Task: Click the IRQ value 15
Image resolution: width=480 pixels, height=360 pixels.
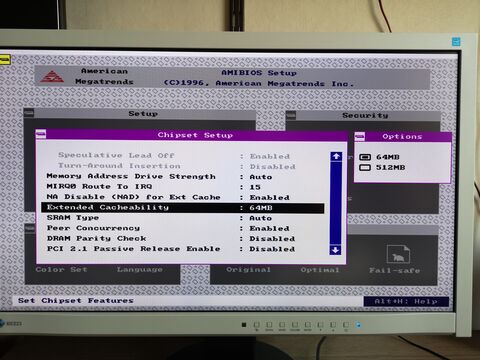Action: pyautogui.click(x=255, y=187)
